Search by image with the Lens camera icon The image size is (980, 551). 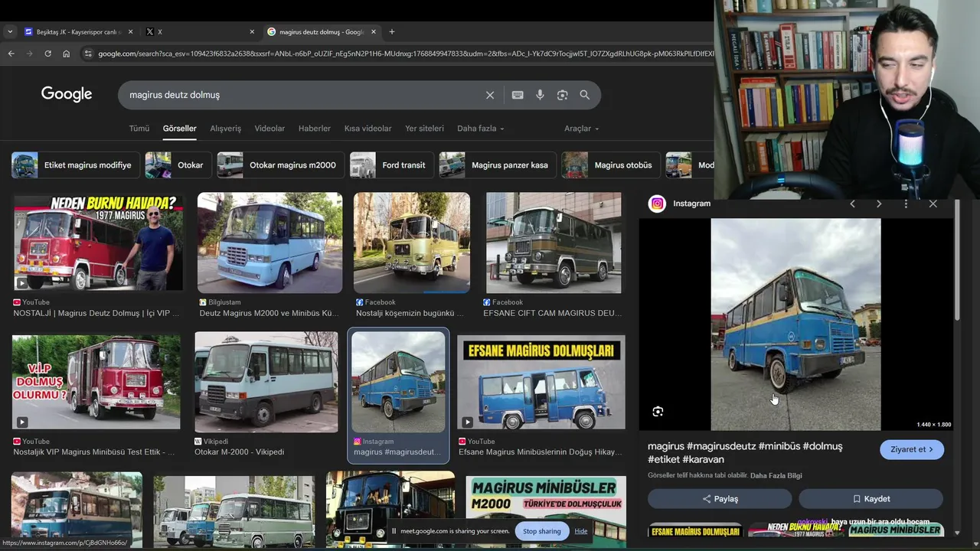pos(562,95)
